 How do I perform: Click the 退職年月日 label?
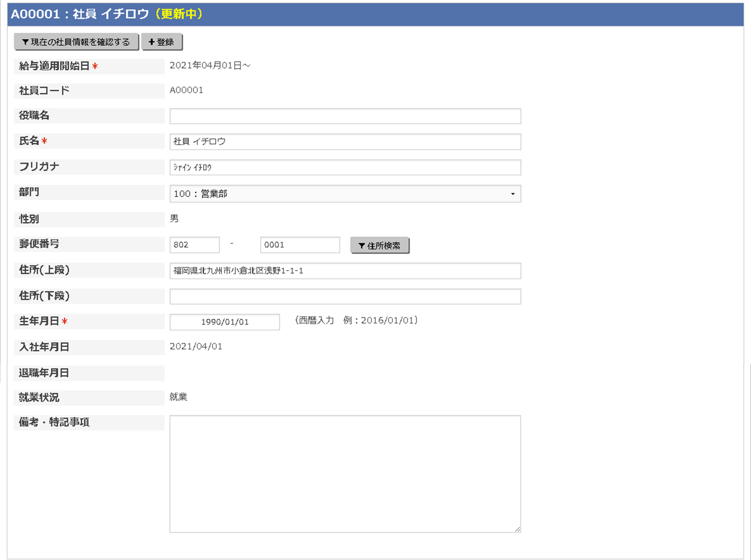44,373
